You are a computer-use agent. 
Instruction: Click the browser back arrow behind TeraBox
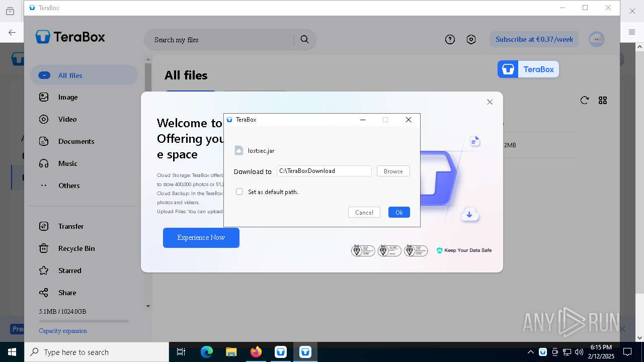coord(12,32)
